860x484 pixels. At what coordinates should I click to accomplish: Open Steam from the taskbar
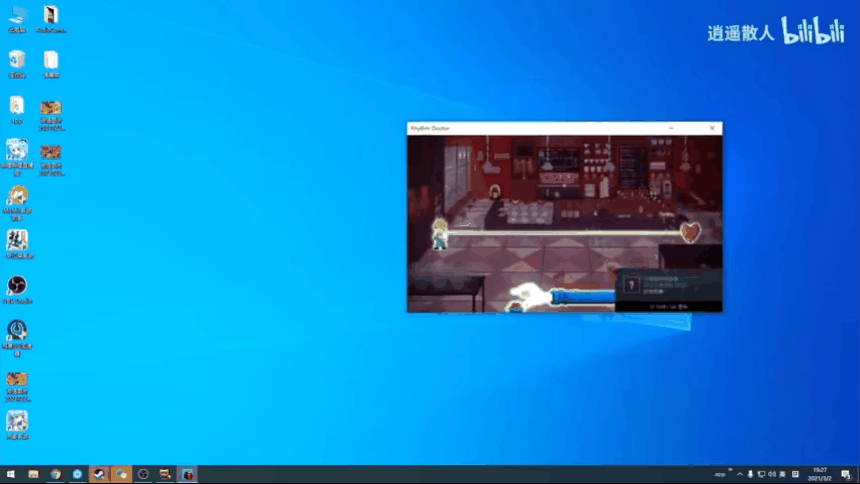pos(99,474)
